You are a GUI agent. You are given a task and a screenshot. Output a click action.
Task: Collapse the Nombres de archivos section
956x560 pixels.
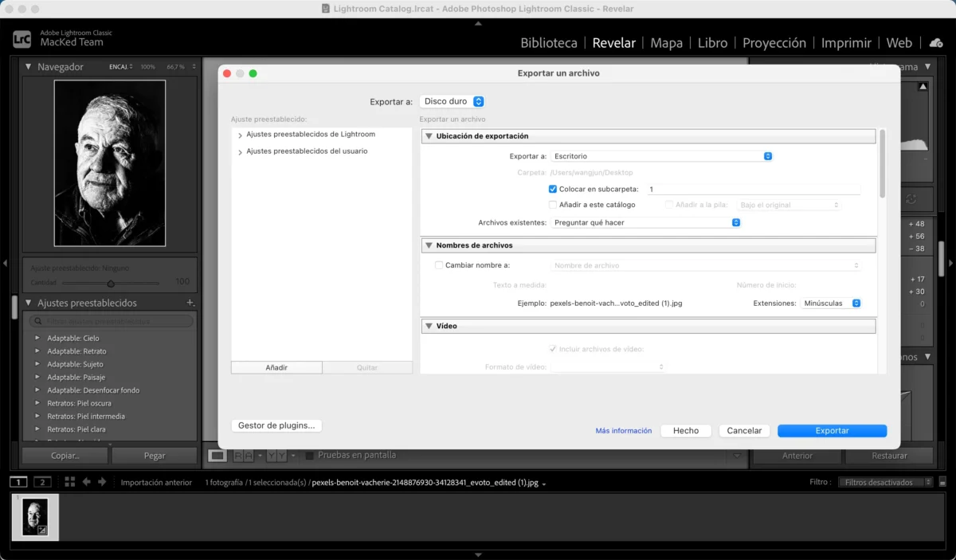tap(429, 245)
